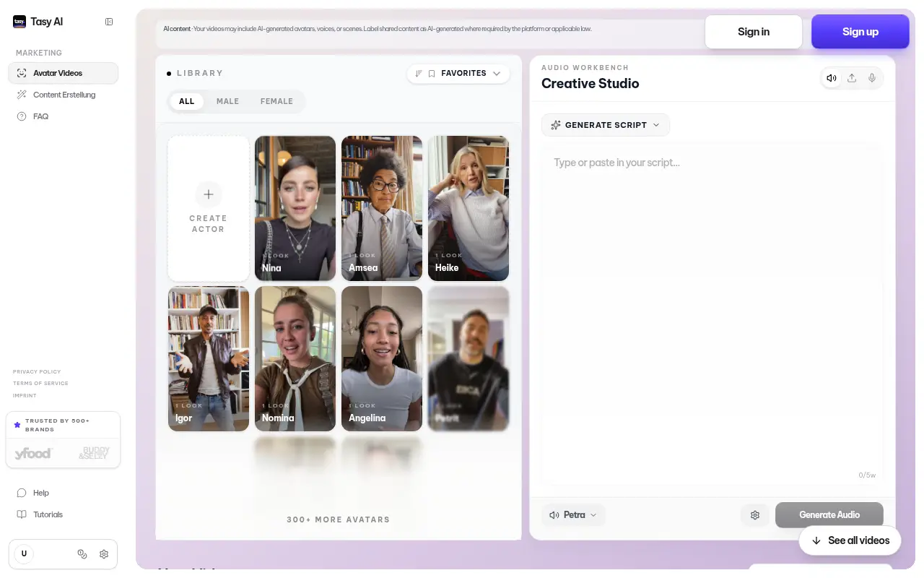
Task: Open the Petra voice selector
Action: point(574,515)
